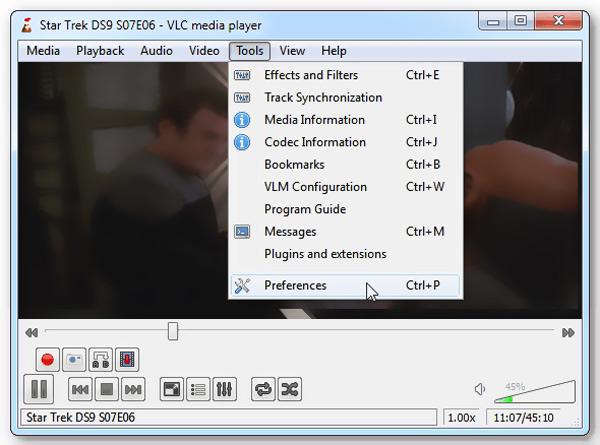Click the seek bar position handle
The width and height of the screenshot is (600, 445).
(x=173, y=331)
